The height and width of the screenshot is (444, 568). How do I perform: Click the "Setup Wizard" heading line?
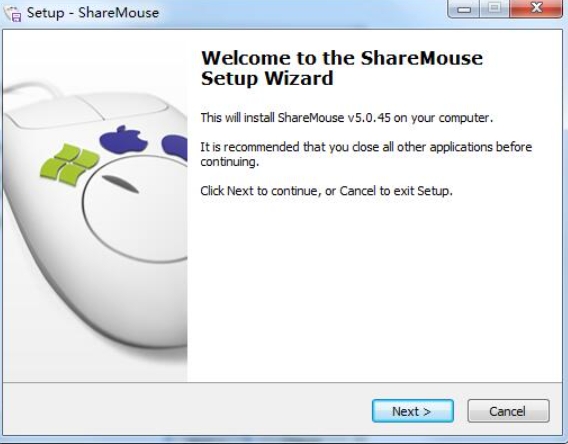pyautogui.click(x=267, y=78)
